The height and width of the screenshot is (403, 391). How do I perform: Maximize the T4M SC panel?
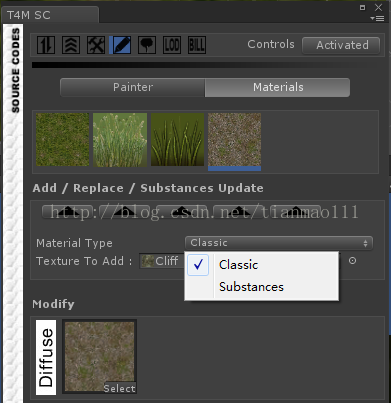pos(363,7)
